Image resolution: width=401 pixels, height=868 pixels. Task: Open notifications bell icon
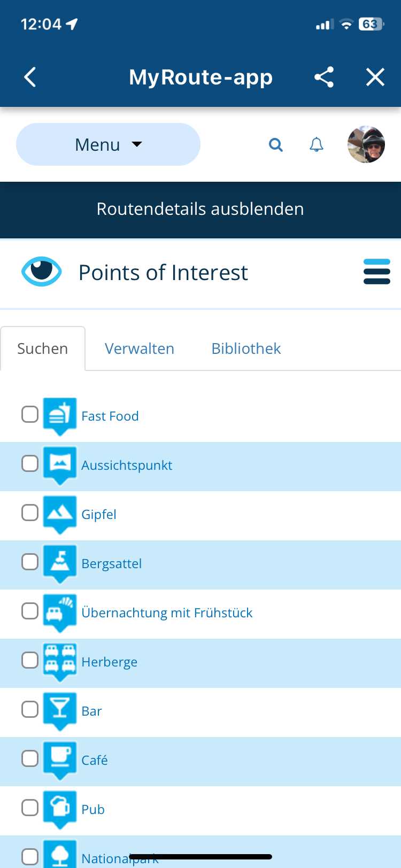(x=317, y=145)
